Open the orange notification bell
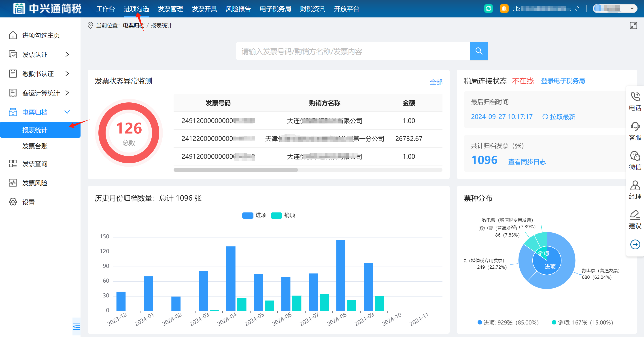Viewport: 644px width, 337px height. point(504,8)
